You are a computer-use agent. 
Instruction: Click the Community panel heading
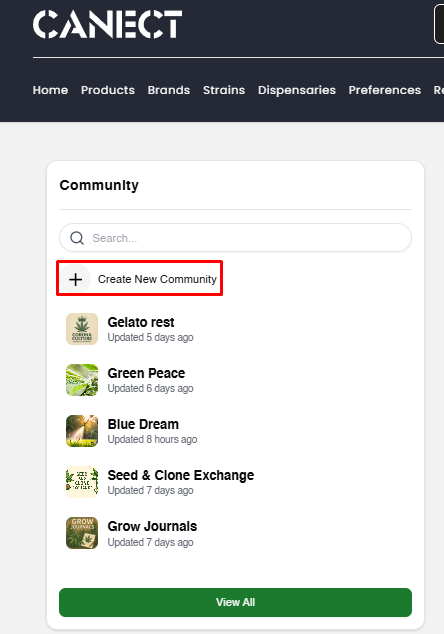point(99,185)
